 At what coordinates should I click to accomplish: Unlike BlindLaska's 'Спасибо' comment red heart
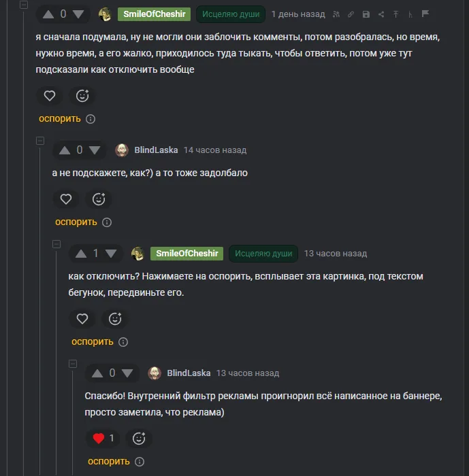click(99, 439)
